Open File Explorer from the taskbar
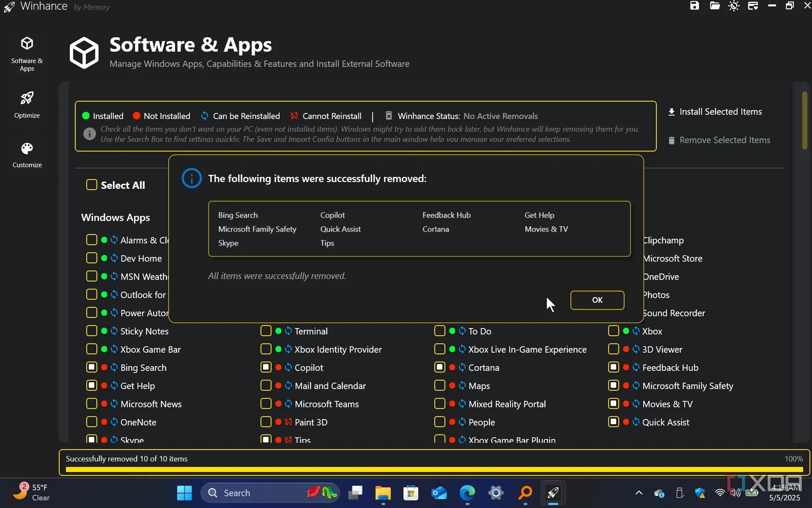Screen dimensions: 812x508 point(383,493)
